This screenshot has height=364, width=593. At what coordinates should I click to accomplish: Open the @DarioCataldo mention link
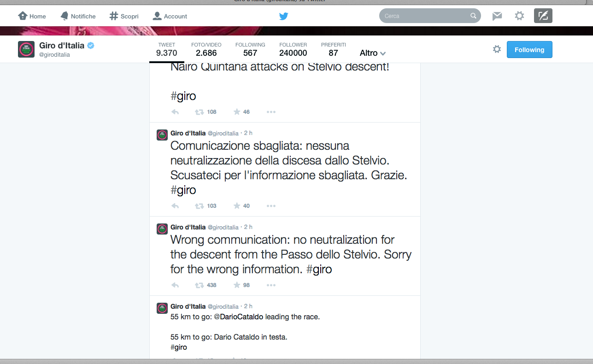(x=239, y=317)
